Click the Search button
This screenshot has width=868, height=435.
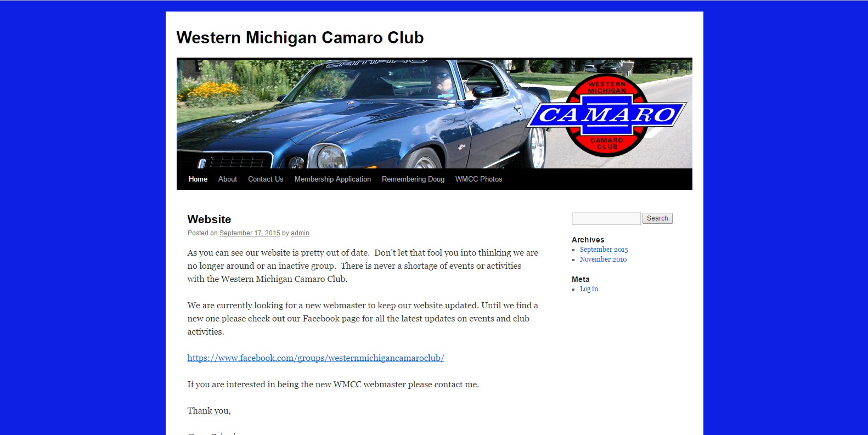tap(657, 218)
